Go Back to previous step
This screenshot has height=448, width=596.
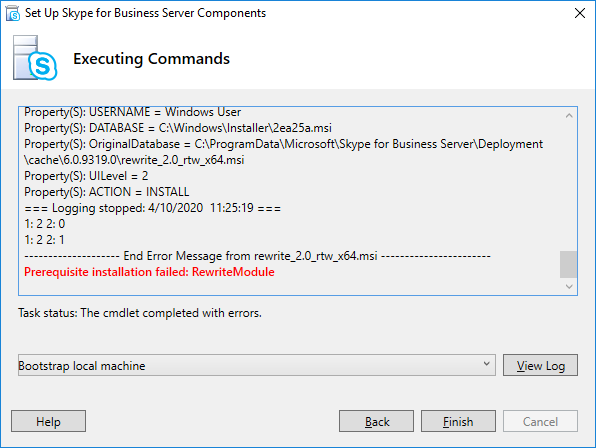coord(376,421)
